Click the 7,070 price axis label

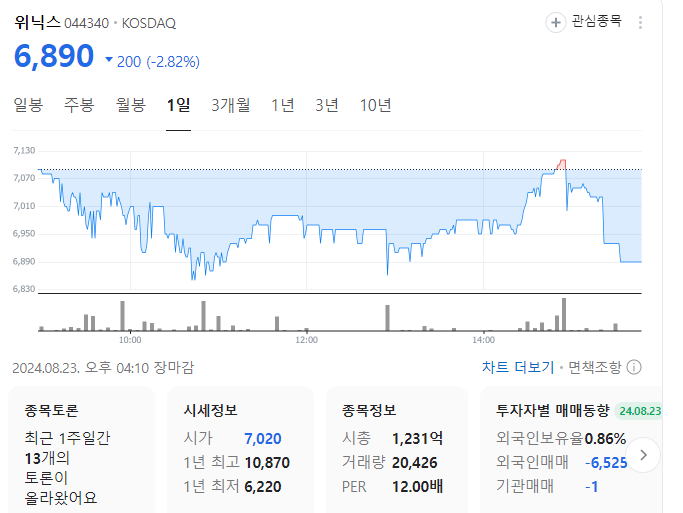coord(24,178)
